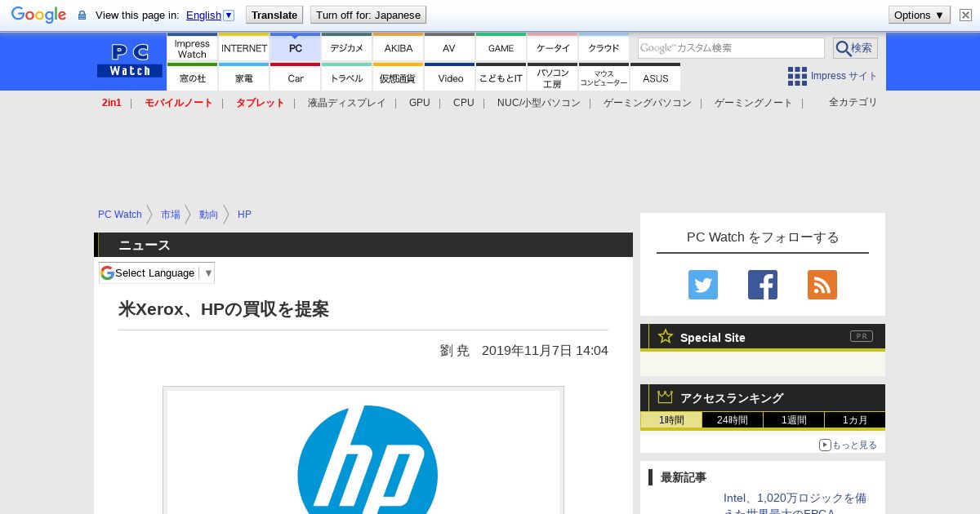Open the デジカメ nav tab
The image size is (980, 514).
(347, 48)
